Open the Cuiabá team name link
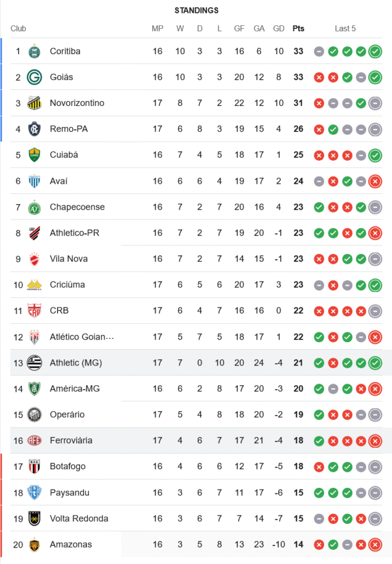Image resolution: width=392 pixels, height=564 pixels. click(64, 155)
